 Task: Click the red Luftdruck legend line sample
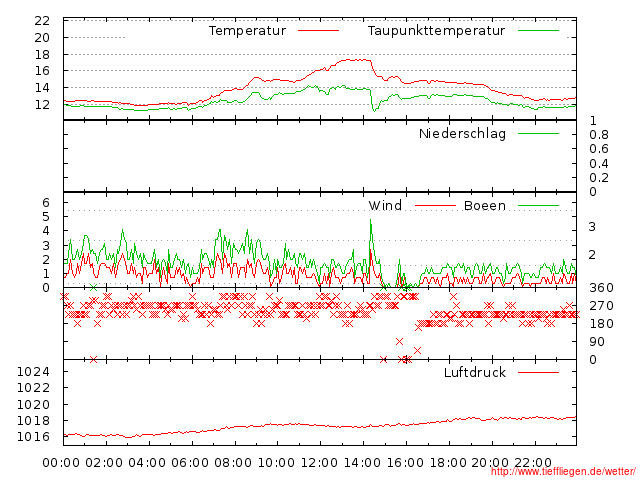click(538, 372)
